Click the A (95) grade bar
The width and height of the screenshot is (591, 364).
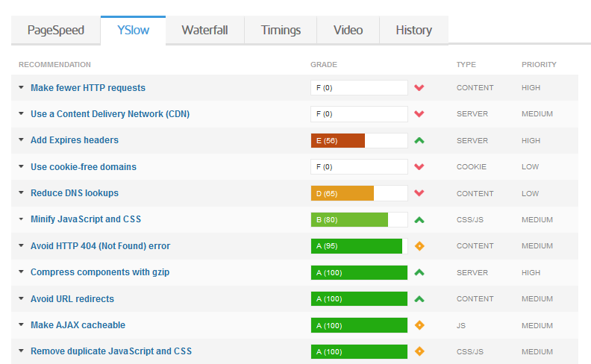pyautogui.click(x=359, y=246)
